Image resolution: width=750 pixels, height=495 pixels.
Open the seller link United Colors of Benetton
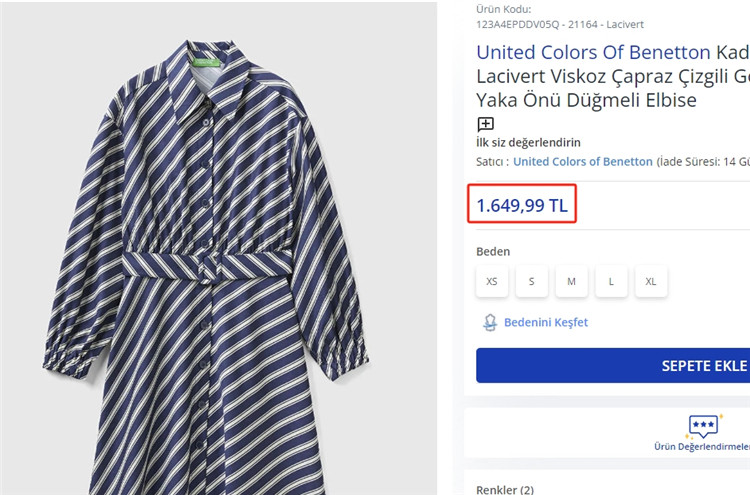(x=582, y=161)
